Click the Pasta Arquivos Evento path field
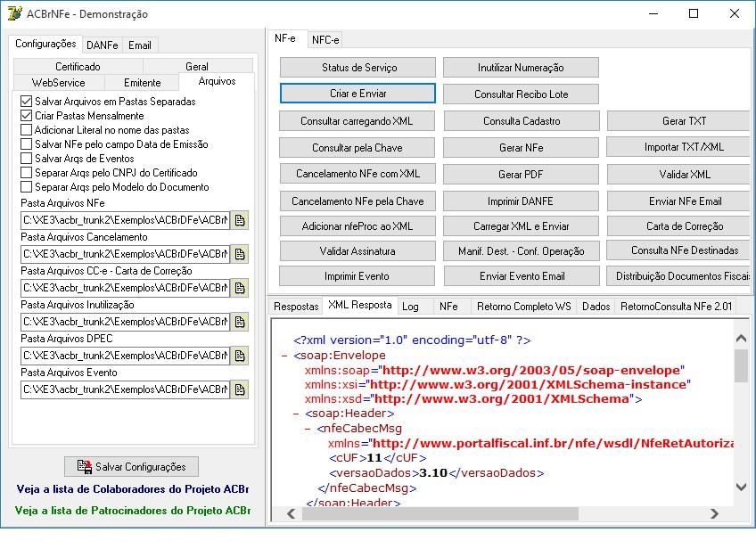Viewport: 756px width, 549px height. [x=126, y=389]
